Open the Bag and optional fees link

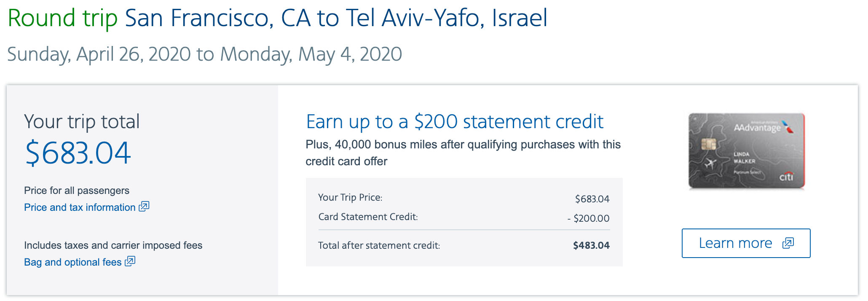pyautogui.click(x=72, y=262)
